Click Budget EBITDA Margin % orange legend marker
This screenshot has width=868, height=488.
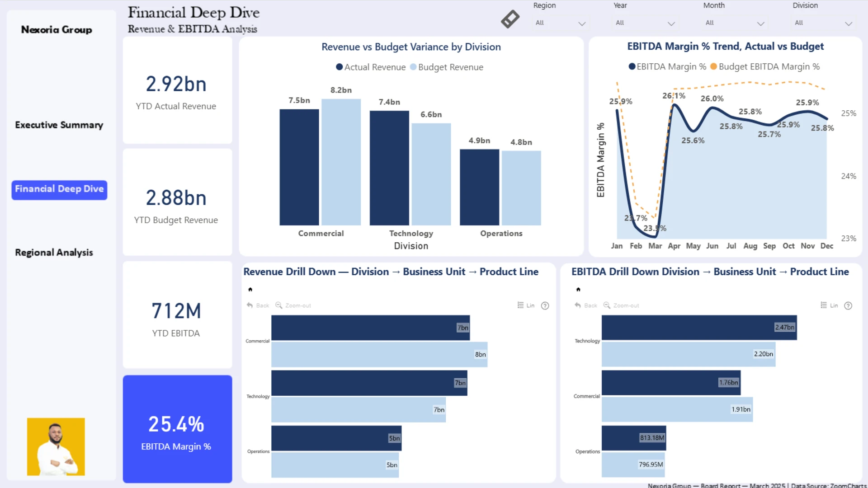click(713, 66)
